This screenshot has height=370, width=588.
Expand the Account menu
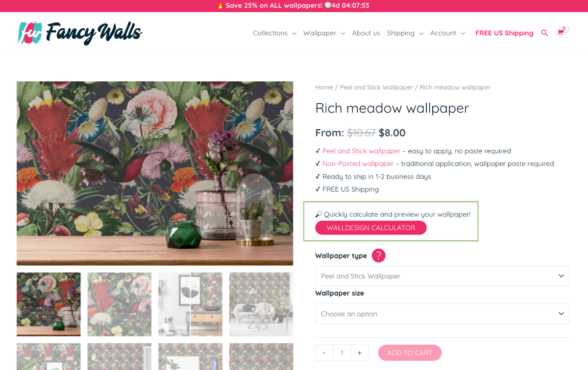click(447, 33)
